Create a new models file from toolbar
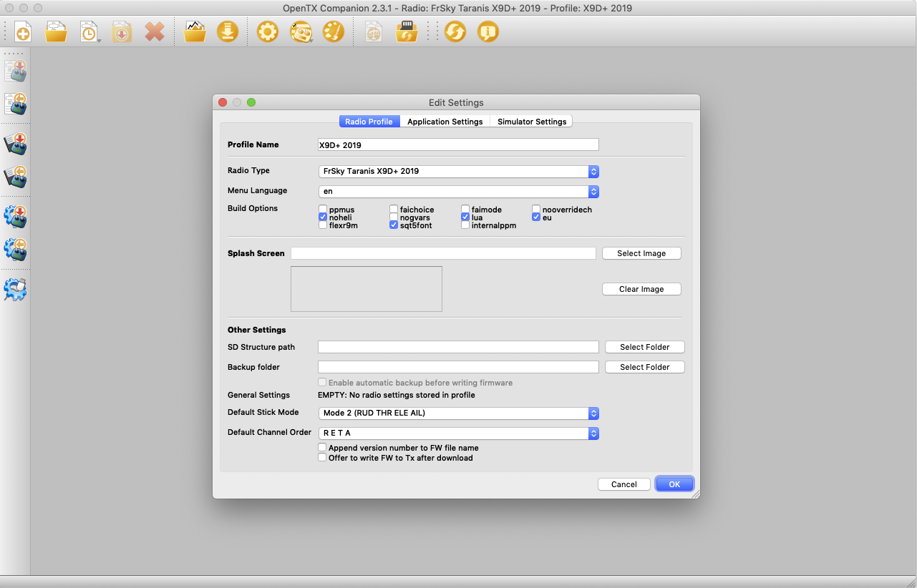This screenshot has width=917, height=588. point(24,32)
